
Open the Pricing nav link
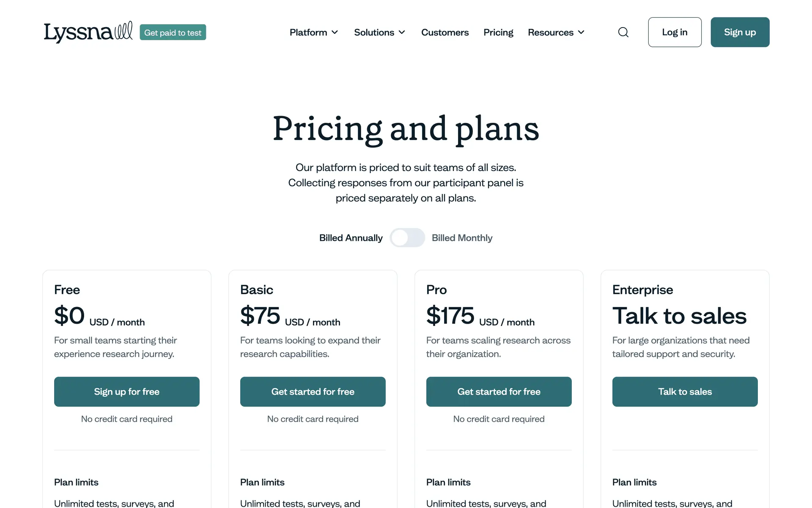498,32
